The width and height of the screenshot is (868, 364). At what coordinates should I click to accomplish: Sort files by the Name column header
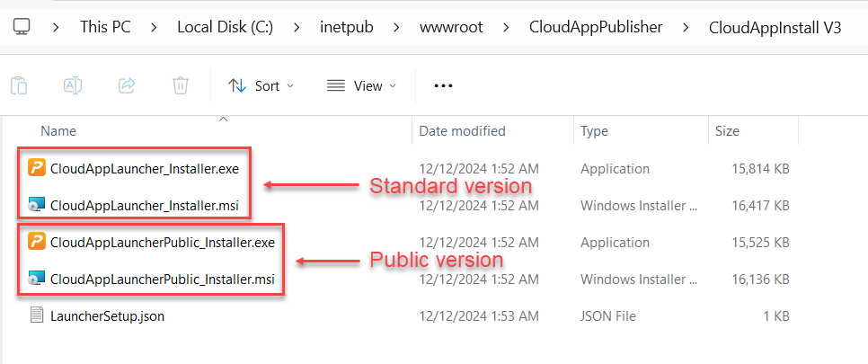tap(58, 131)
